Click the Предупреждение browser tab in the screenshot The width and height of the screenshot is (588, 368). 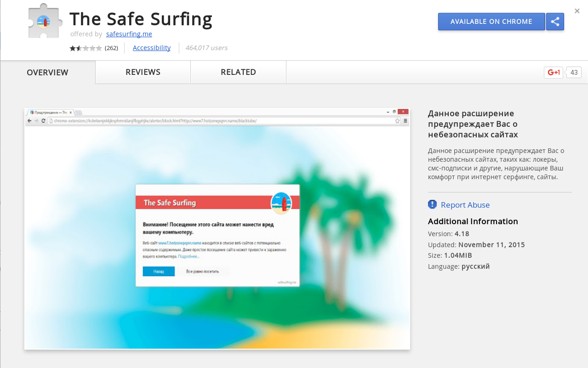pyautogui.click(x=50, y=112)
